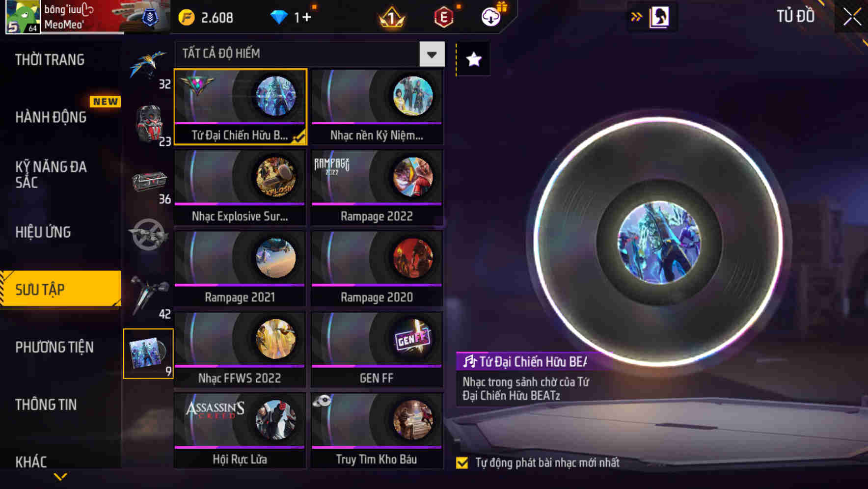
Task: Select the music album collection category icon
Action: point(148,353)
